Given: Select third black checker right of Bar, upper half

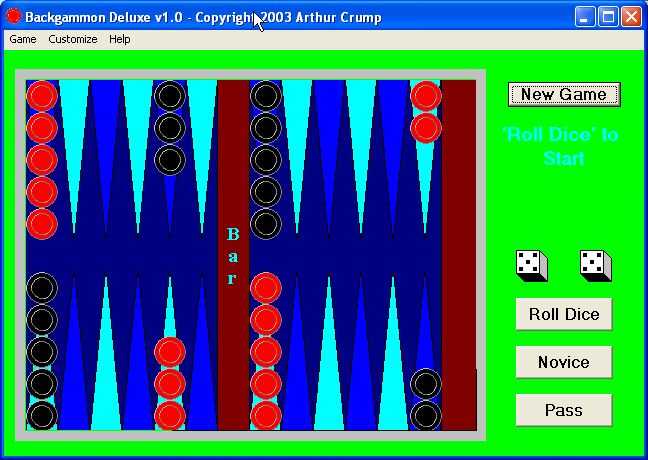Looking at the screenshot, I should 266,160.
